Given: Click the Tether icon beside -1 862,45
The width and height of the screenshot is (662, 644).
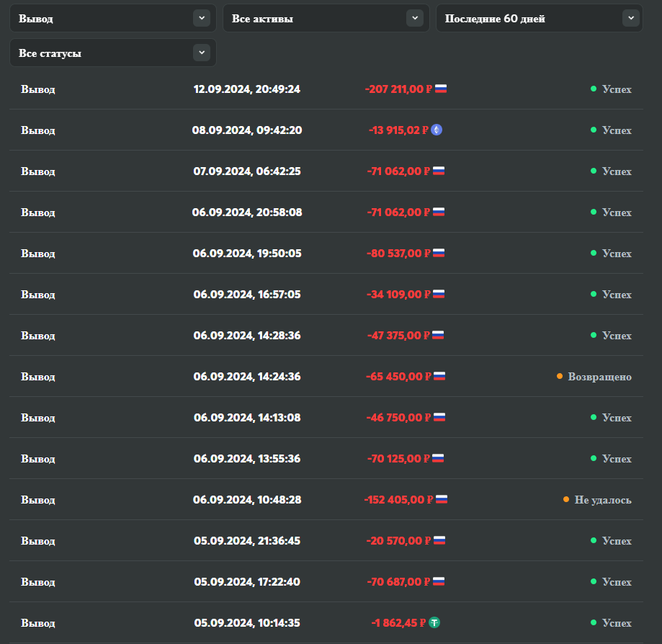Looking at the screenshot, I should (x=434, y=623).
